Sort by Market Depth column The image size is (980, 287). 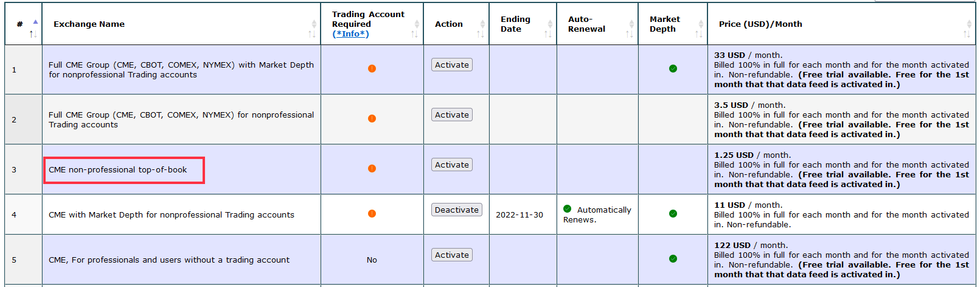click(x=700, y=29)
